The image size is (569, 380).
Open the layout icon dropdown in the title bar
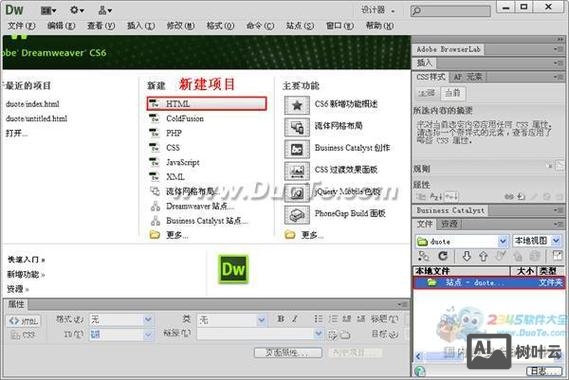coord(48,11)
